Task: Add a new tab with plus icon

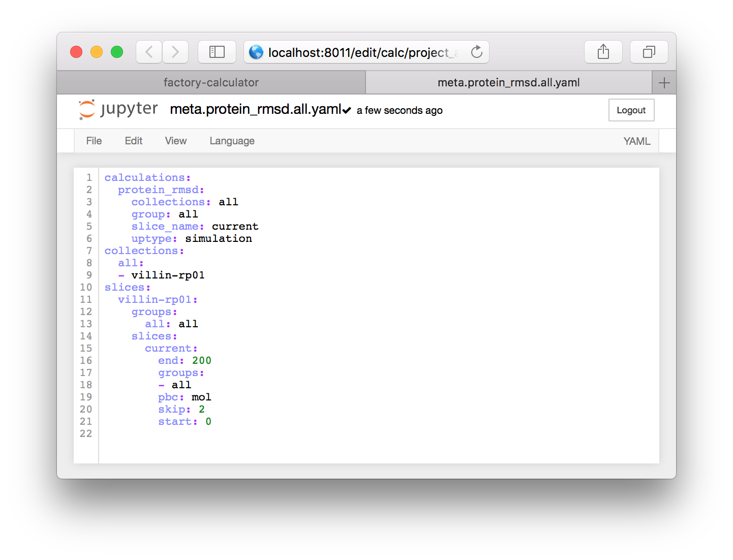Action: pos(664,83)
